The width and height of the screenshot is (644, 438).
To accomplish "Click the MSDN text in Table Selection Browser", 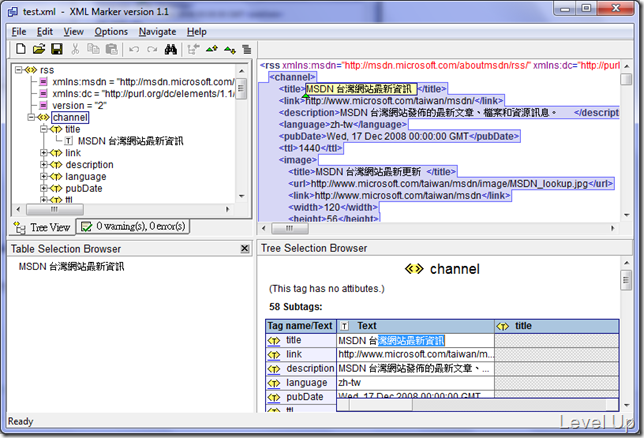I will pos(71,267).
